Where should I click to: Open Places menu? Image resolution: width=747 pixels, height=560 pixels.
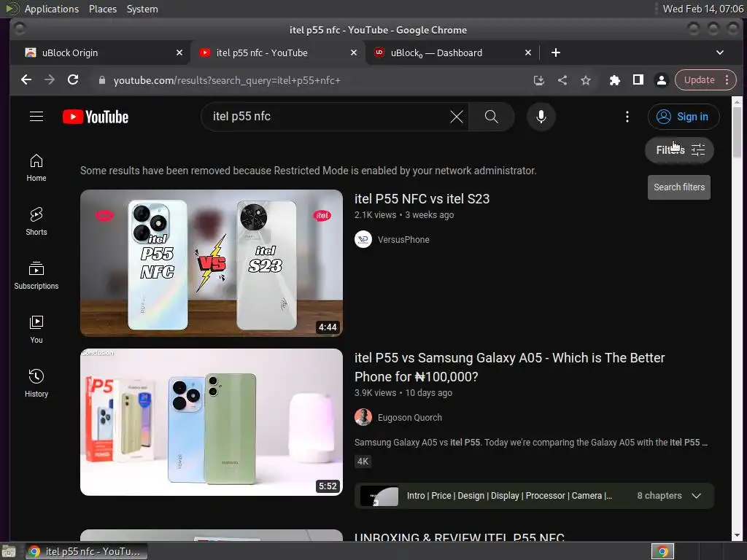102,9
